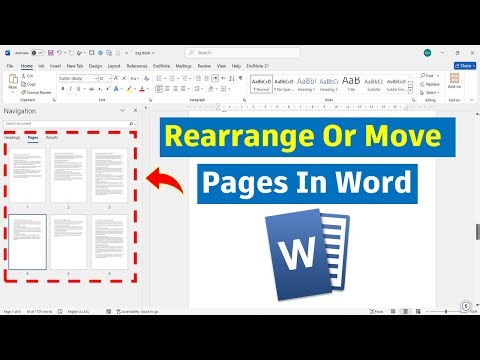This screenshot has height=360, width=480.
Task: Click the Multilevel List icon
Action: tap(184, 78)
